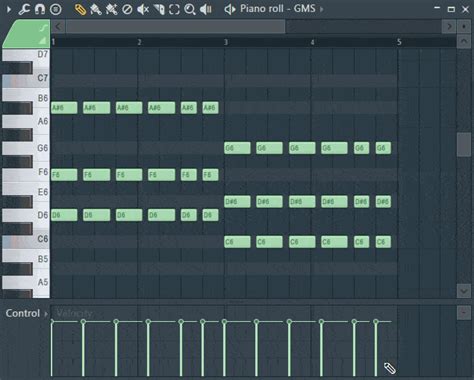The image size is (474, 380).
Task: Click velocity handle of first note at bar 1
Action: click(52, 321)
